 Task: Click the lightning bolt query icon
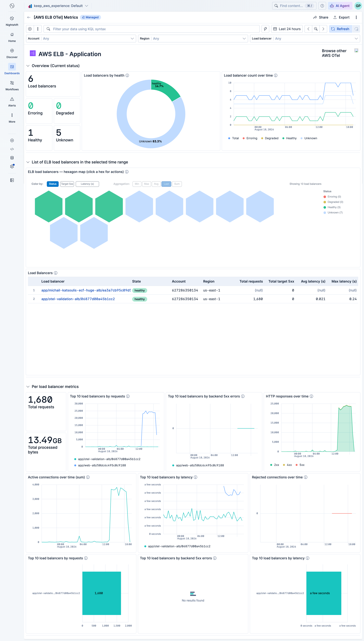coord(265,29)
